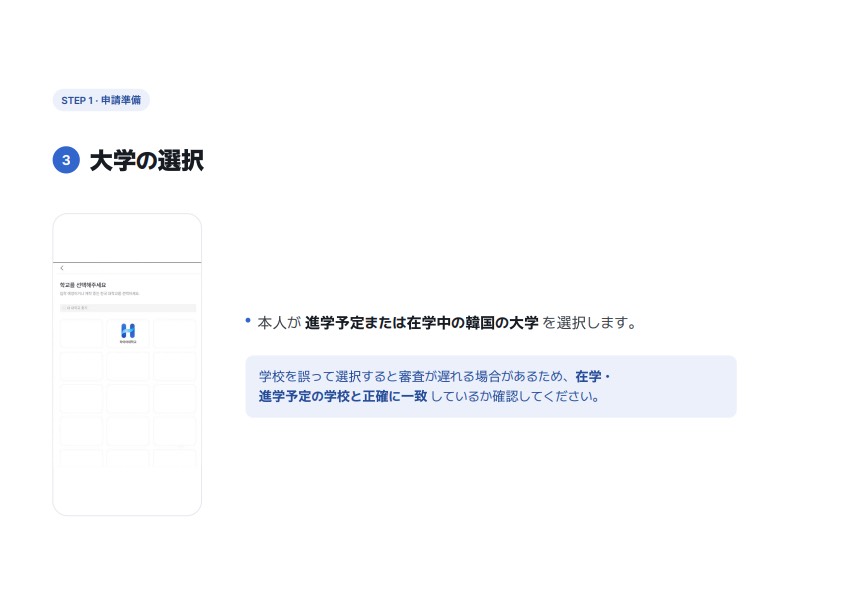
Task: Click the text しているか確認してください
Action: pos(515,396)
